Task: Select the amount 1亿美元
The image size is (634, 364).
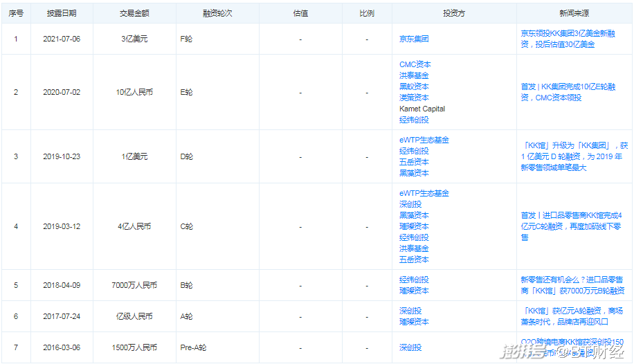Action: coord(134,156)
